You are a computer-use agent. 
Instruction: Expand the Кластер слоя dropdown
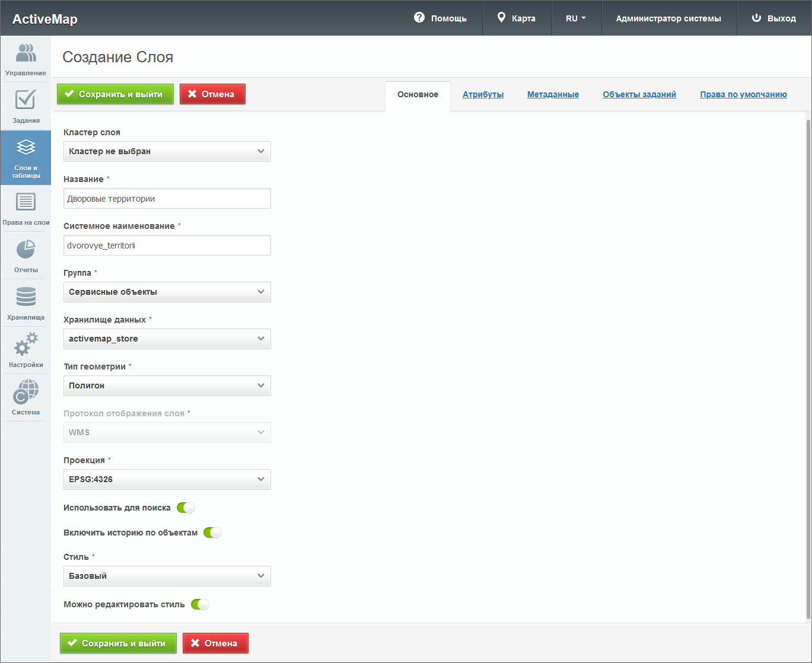coord(167,151)
